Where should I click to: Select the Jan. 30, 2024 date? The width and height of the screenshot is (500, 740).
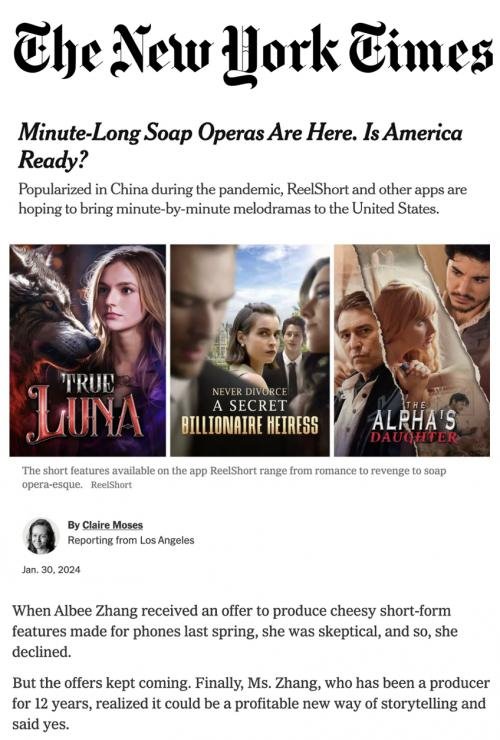(x=51, y=570)
